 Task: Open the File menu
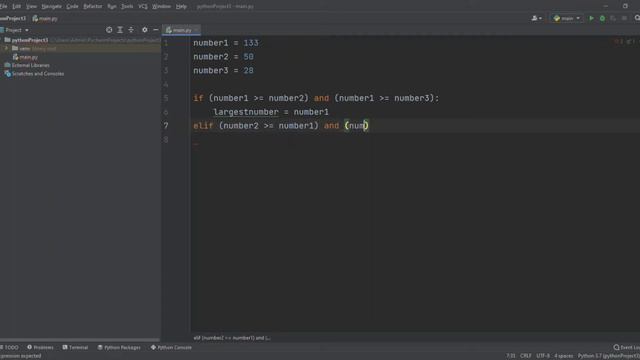pos(3,6)
